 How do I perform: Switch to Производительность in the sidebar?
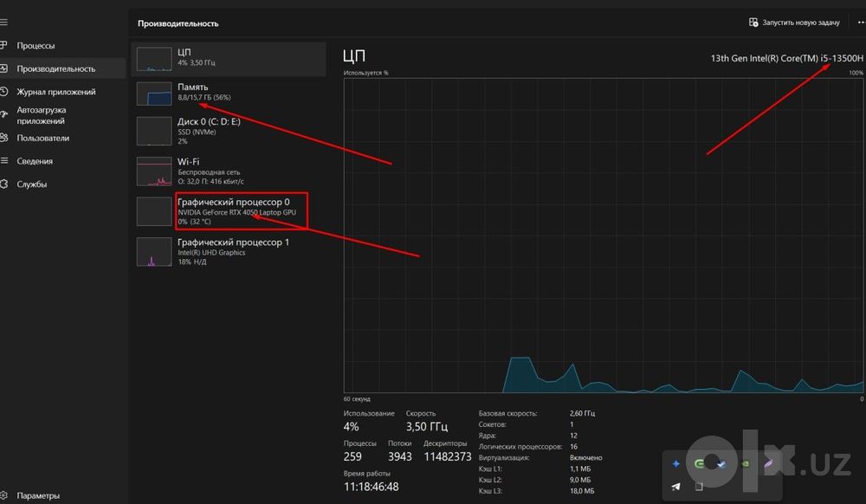pyautogui.click(x=63, y=68)
